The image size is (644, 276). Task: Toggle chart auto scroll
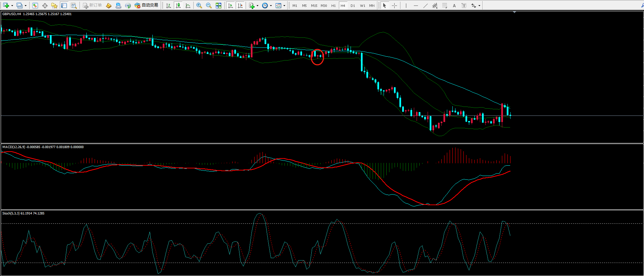click(x=230, y=5)
